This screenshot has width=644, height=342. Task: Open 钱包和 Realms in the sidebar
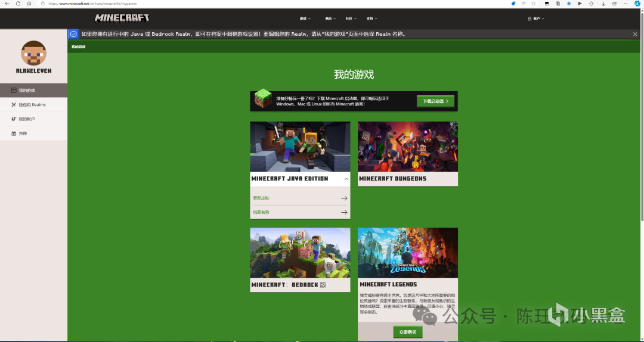pos(33,105)
